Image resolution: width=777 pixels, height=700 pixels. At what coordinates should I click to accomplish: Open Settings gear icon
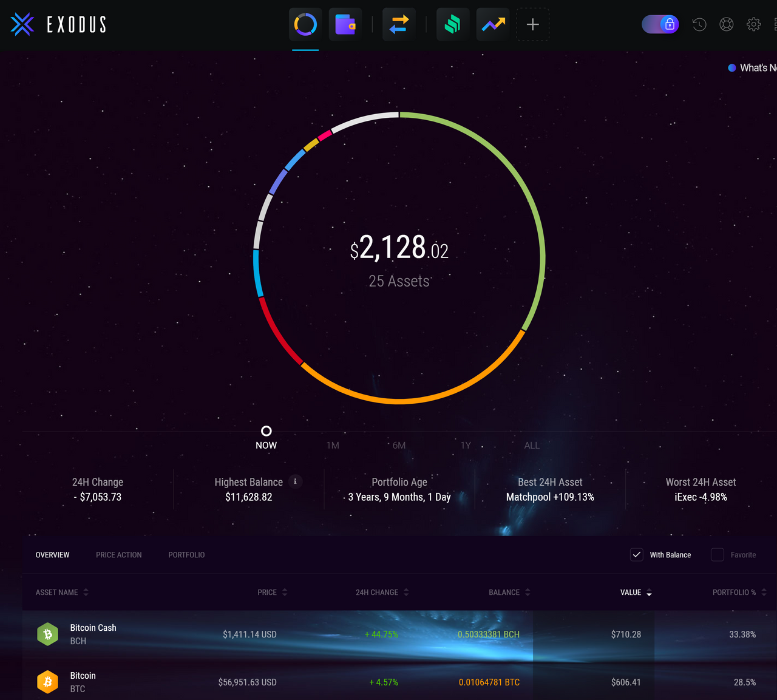tap(754, 24)
